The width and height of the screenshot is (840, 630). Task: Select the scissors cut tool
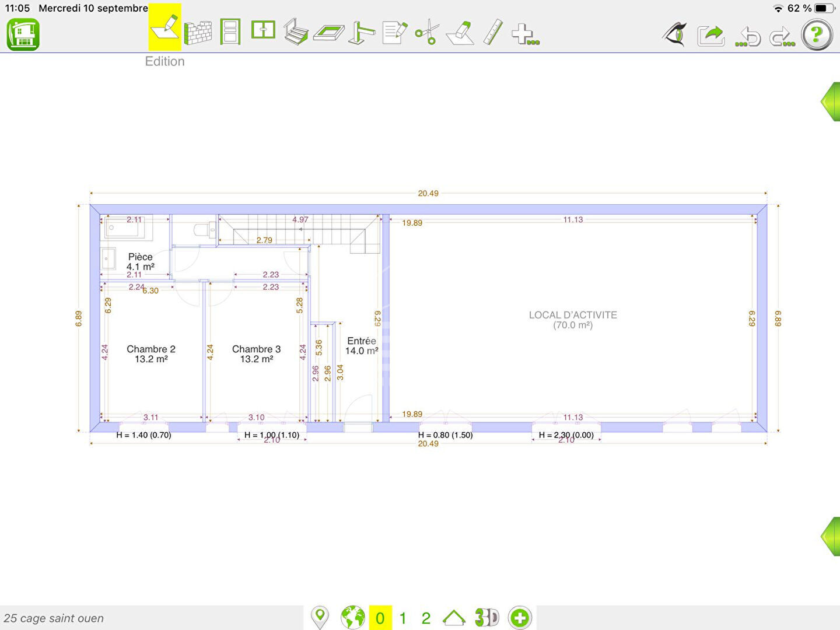[x=428, y=32]
